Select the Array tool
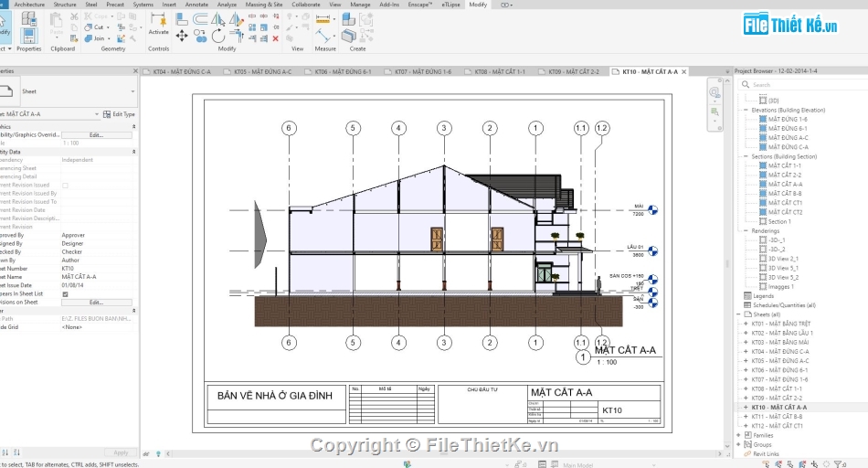 [x=252, y=27]
